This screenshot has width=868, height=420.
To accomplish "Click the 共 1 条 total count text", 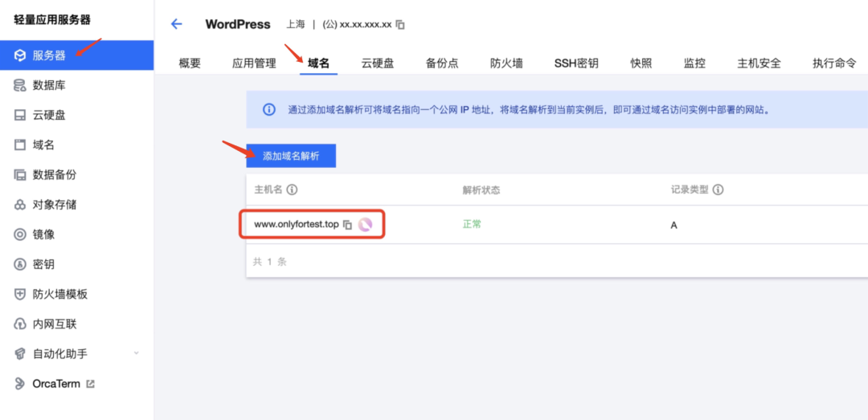I will click(x=269, y=262).
